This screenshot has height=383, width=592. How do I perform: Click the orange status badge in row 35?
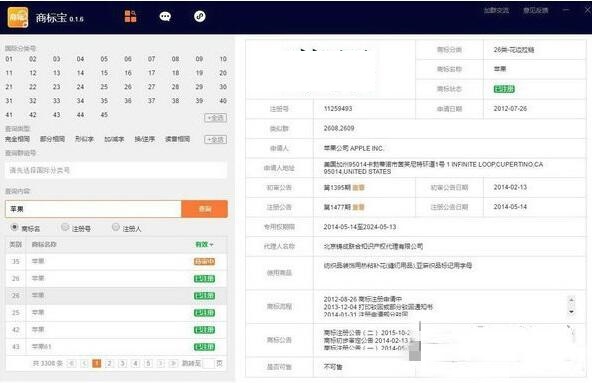pyautogui.click(x=204, y=261)
